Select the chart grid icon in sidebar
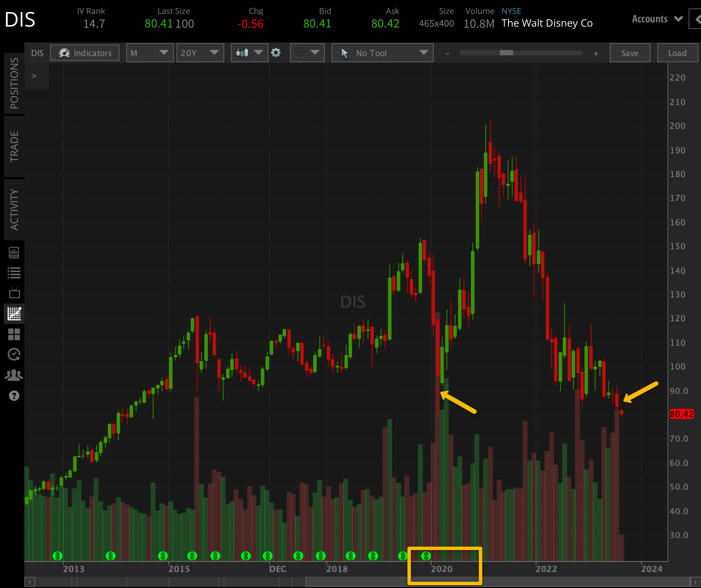Viewport: 701px width, 588px height. point(14,314)
